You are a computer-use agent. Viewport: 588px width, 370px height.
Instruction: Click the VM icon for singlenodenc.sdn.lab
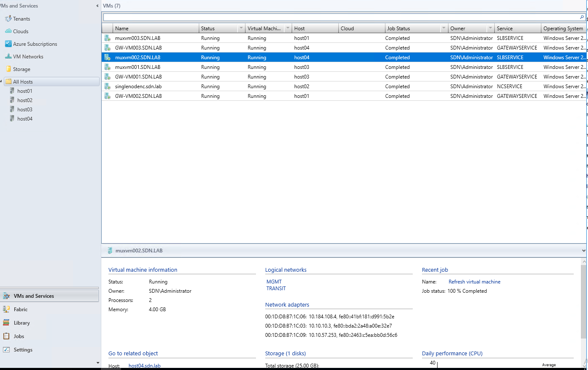[108, 86]
